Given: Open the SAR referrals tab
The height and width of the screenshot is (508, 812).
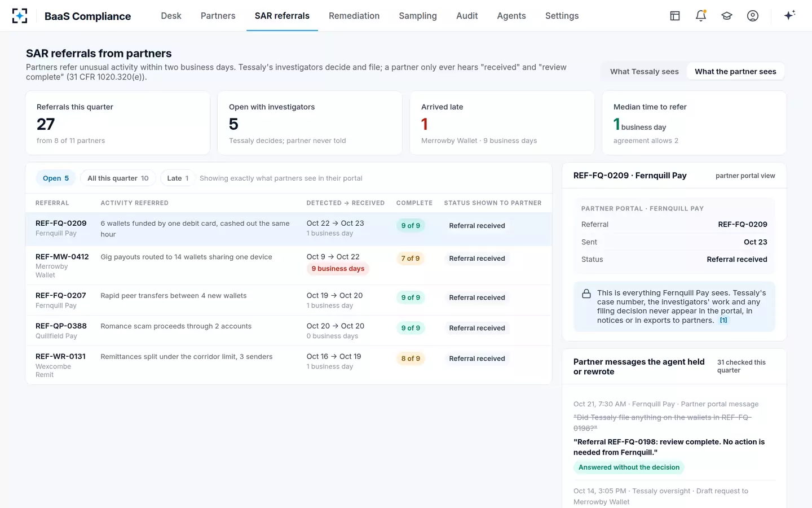Looking at the screenshot, I should (282, 16).
